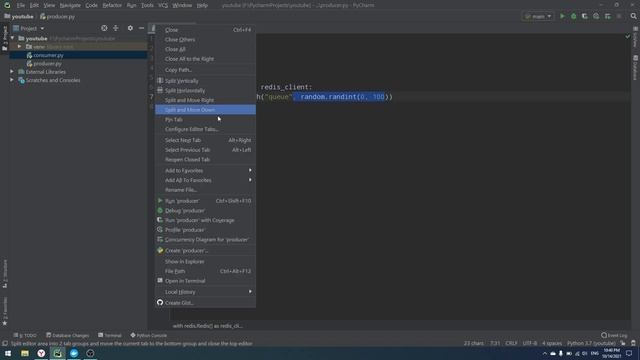Screen dimensions: 640x360
Task: Click the youtube breadcrumb in navigation bar
Action: (x=19, y=17)
